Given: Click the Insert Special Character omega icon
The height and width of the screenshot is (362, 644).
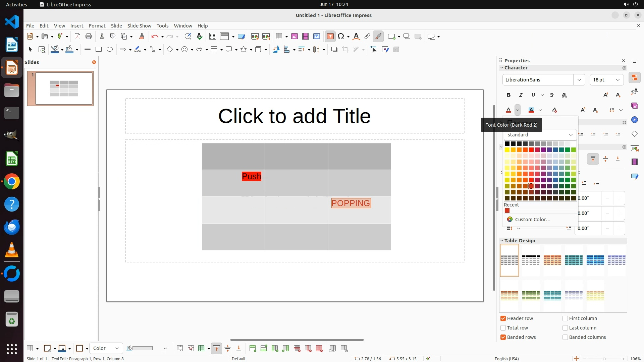Looking at the screenshot, I should point(341,37).
